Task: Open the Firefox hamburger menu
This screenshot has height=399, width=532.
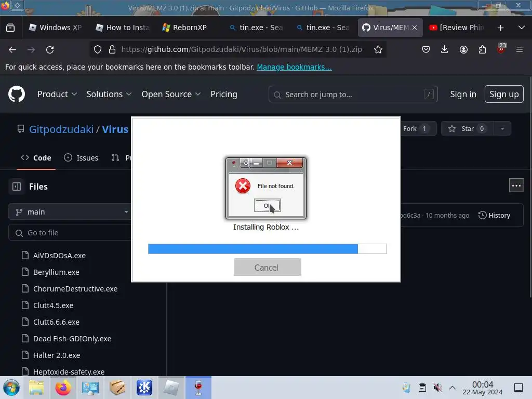Action: [520, 49]
